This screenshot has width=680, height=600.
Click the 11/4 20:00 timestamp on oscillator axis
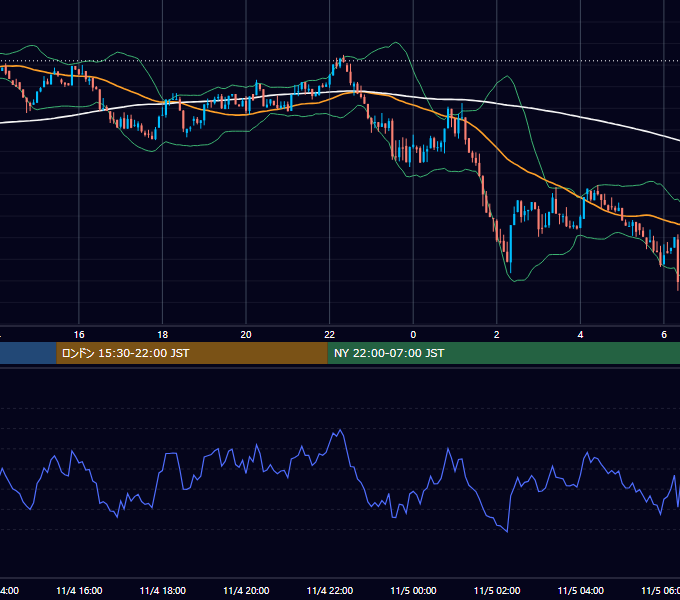[246, 591]
